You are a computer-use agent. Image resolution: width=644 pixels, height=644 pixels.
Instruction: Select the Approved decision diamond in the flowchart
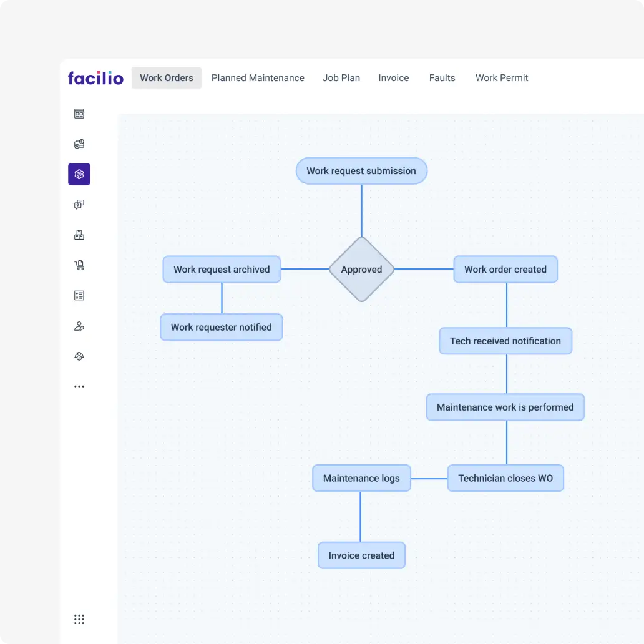click(361, 269)
